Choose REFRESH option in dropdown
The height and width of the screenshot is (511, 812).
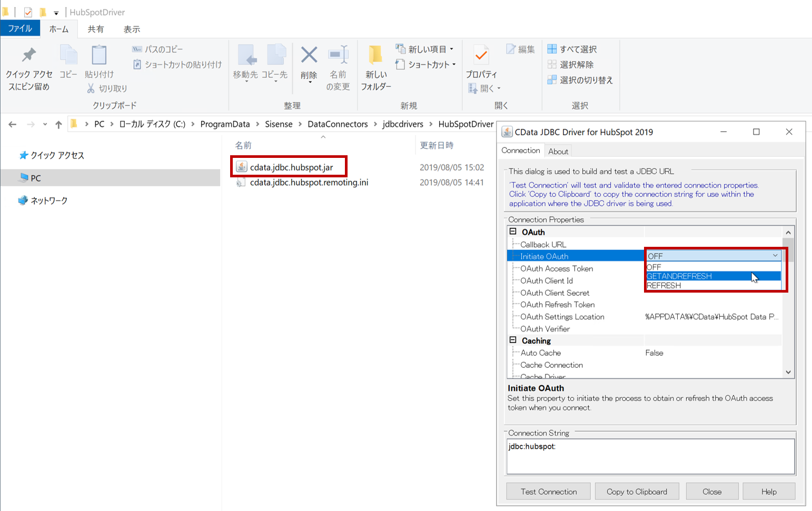(x=714, y=285)
